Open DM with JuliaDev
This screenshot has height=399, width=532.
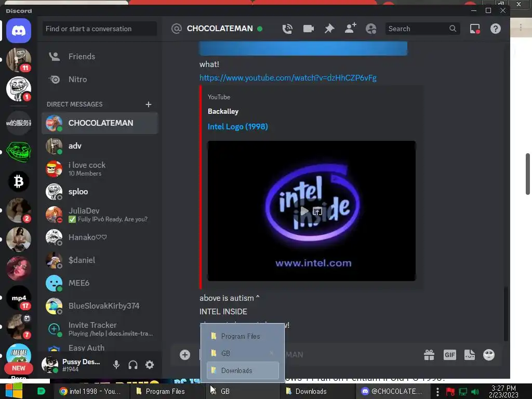pyautogui.click(x=100, y=215)
